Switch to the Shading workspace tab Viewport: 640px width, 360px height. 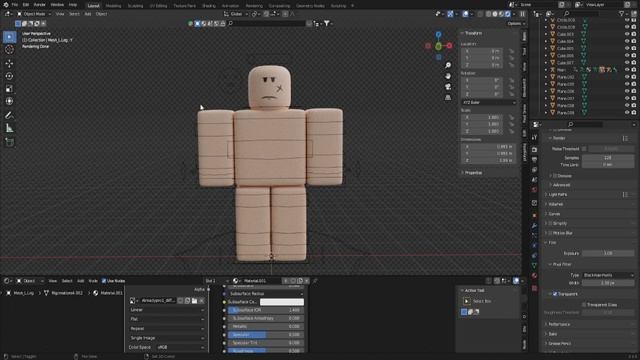pos(209,6)
